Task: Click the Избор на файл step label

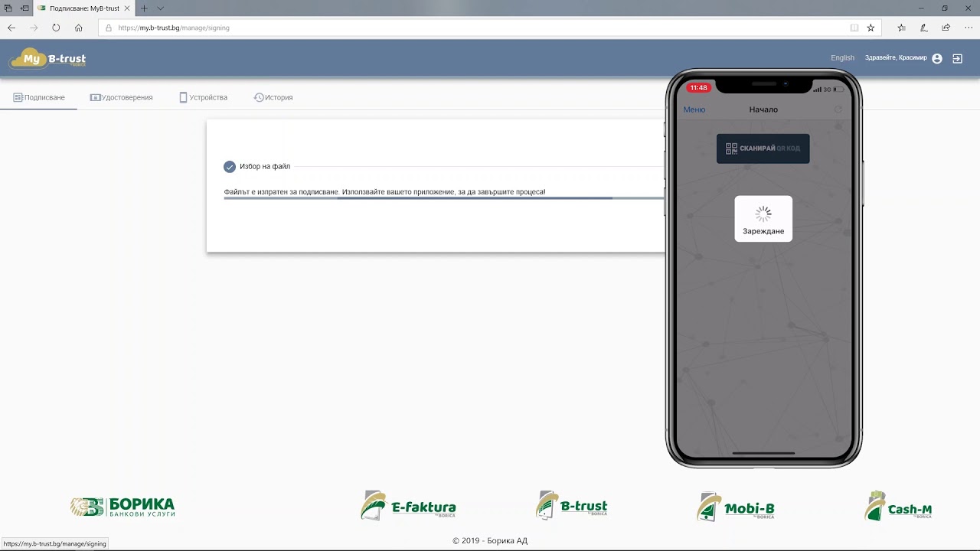Action: point(265,167)
